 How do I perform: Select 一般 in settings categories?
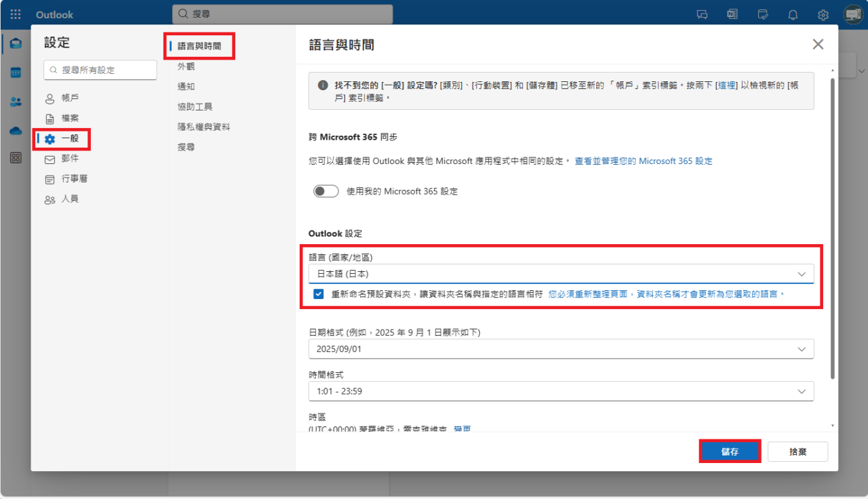(x=62, y=138)
